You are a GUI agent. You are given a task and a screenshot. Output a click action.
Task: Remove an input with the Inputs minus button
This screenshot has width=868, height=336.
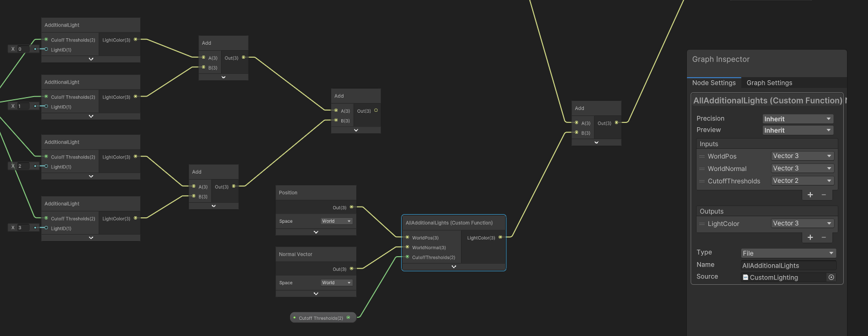[824, 195]
